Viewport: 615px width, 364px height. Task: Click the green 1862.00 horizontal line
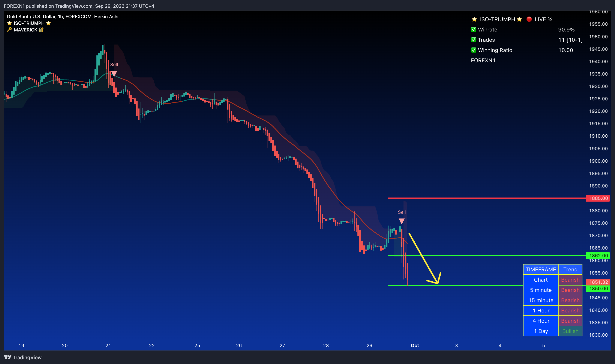[x=487, y=256]
